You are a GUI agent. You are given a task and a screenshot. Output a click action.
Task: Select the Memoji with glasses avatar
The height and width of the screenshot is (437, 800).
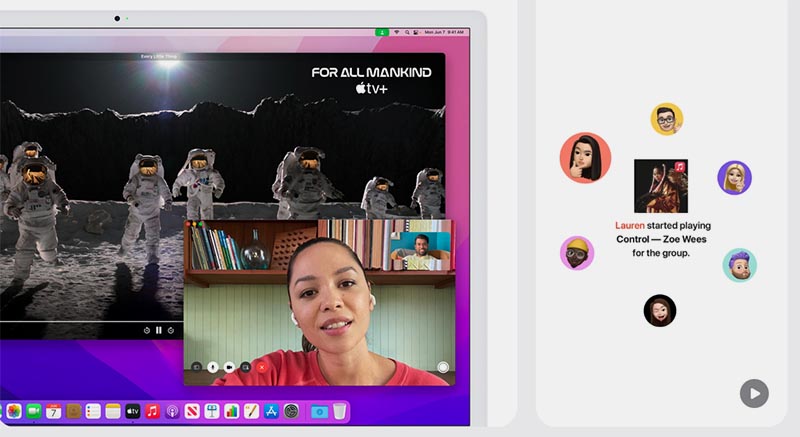667,119
